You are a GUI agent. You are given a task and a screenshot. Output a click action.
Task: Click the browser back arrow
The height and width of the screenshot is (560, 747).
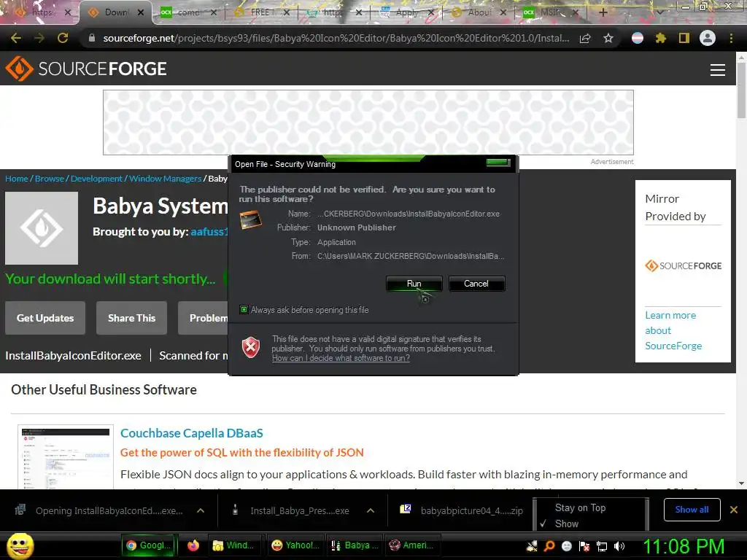click(16, 38)
